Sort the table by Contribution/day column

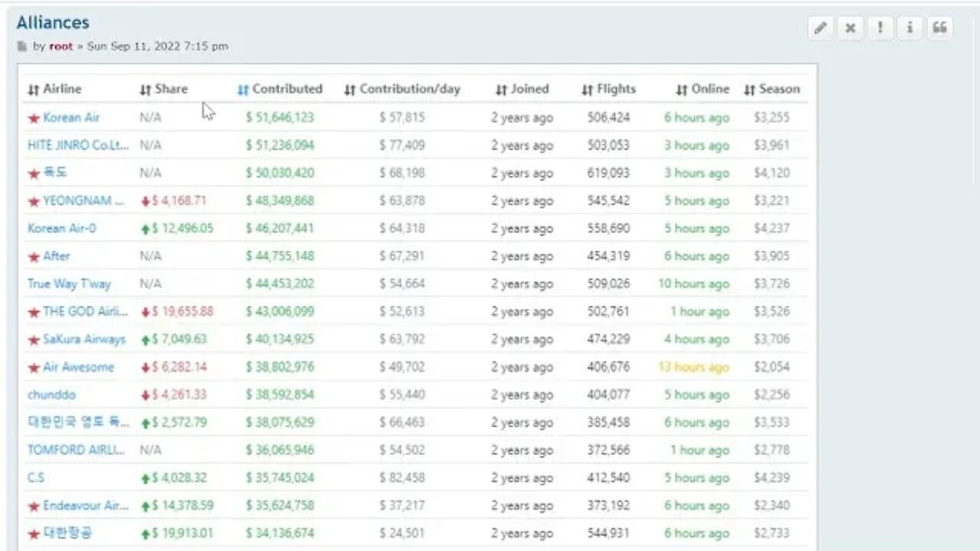(x=402, y=90)
